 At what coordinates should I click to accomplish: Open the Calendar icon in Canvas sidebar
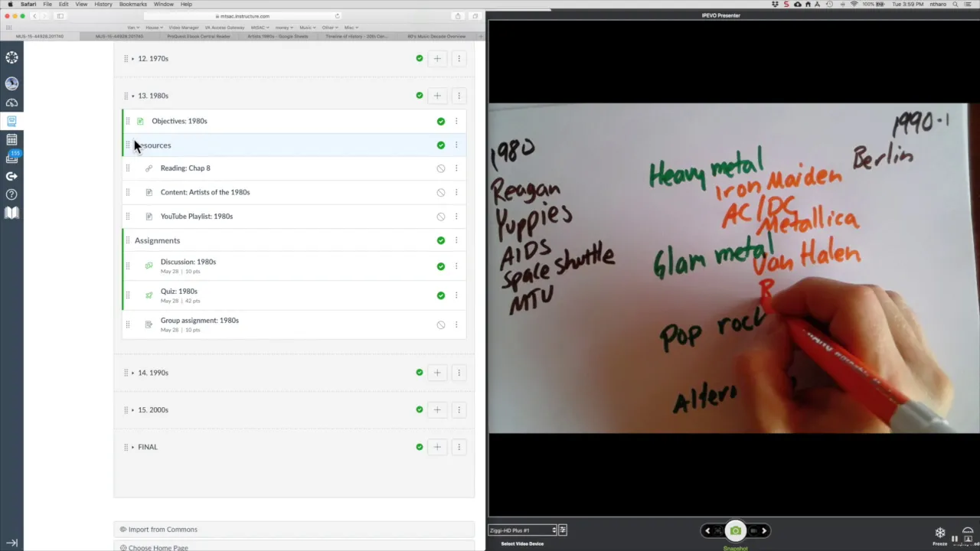(x=11, y=140)
